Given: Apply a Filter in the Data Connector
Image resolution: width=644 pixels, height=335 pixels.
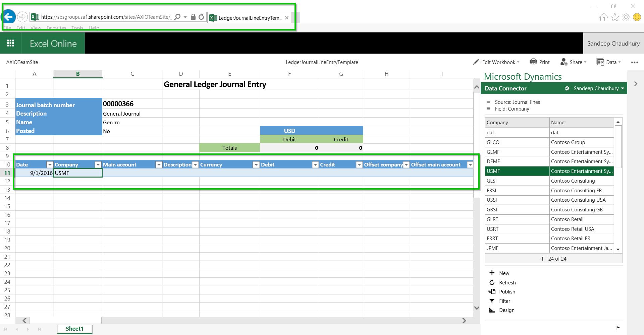Looking at the screenshot, I should [x=500, y=301].
